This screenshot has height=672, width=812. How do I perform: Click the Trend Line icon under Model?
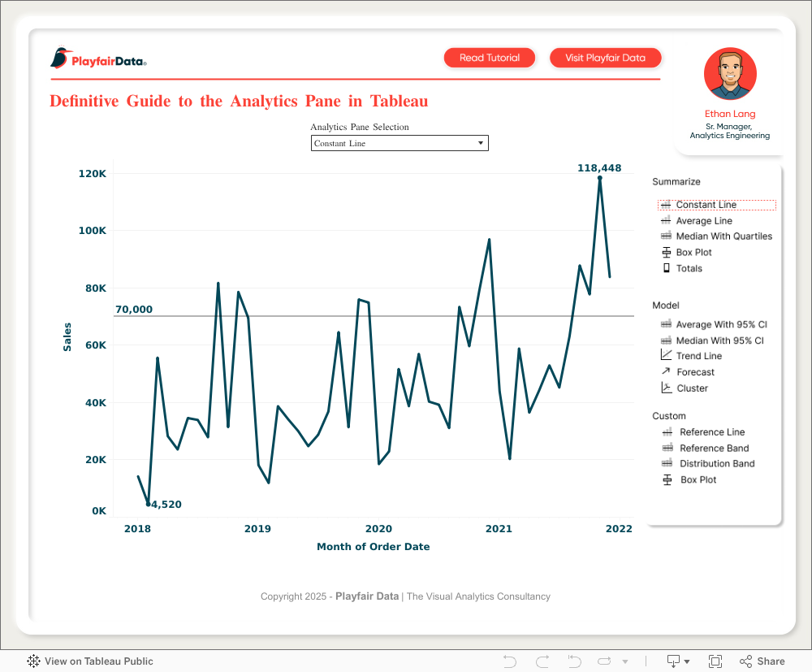coord(666,356)
